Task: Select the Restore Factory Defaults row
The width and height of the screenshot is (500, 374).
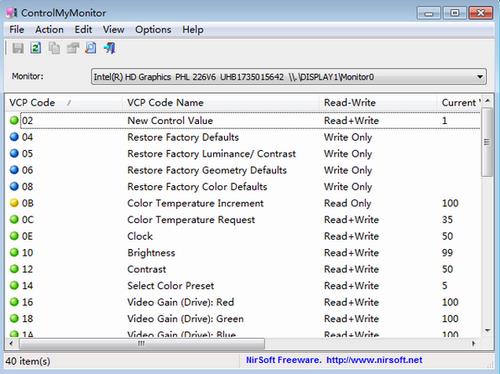Action: 243,137
